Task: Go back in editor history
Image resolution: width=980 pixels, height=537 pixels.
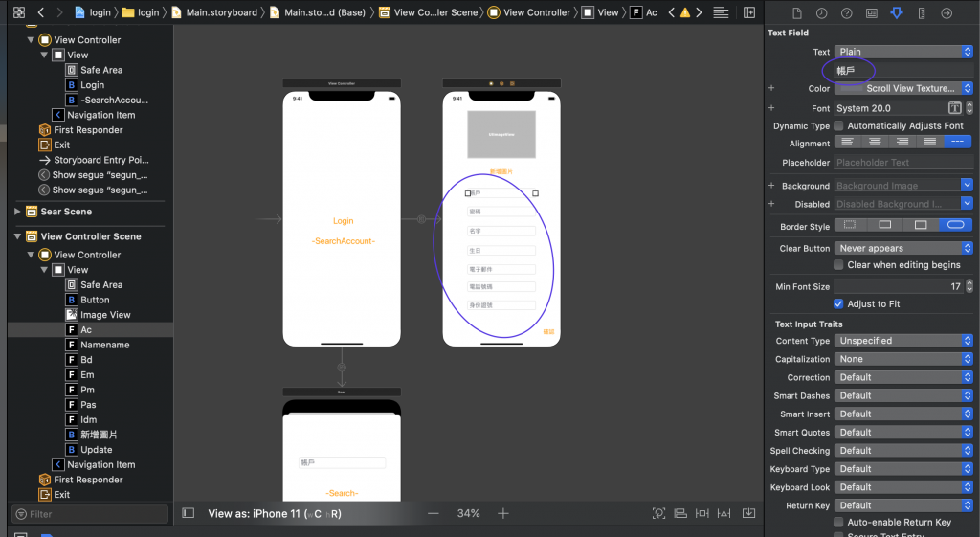Action: click(40, 11)
